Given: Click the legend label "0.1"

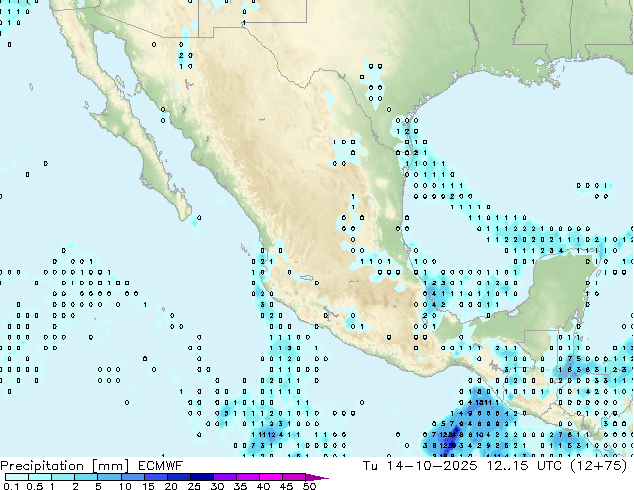Looking at the screenshot, I should click(x=11, y=486).
